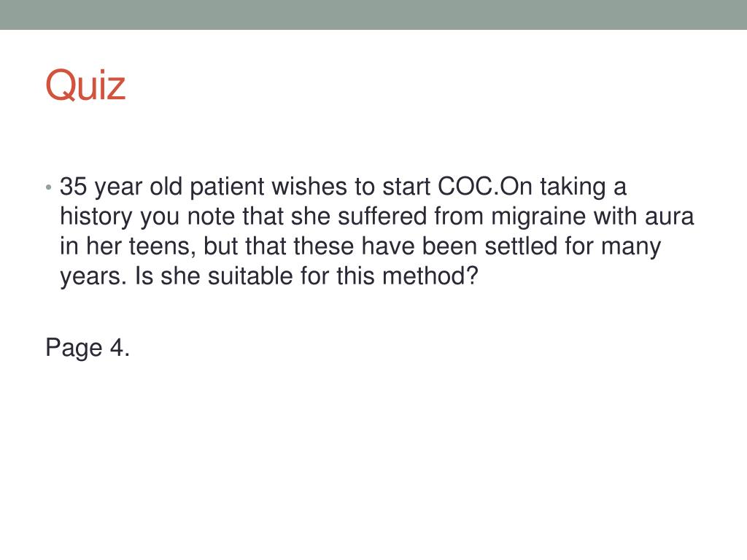Click the word "many" ending third line
Viewport: 747px width, 560px height.
[x=630, y=248]
